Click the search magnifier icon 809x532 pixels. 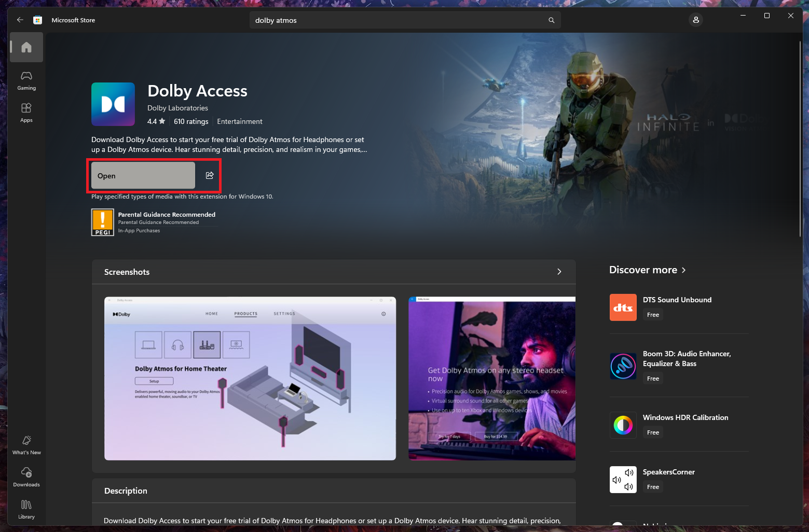(x=551, y=20)
